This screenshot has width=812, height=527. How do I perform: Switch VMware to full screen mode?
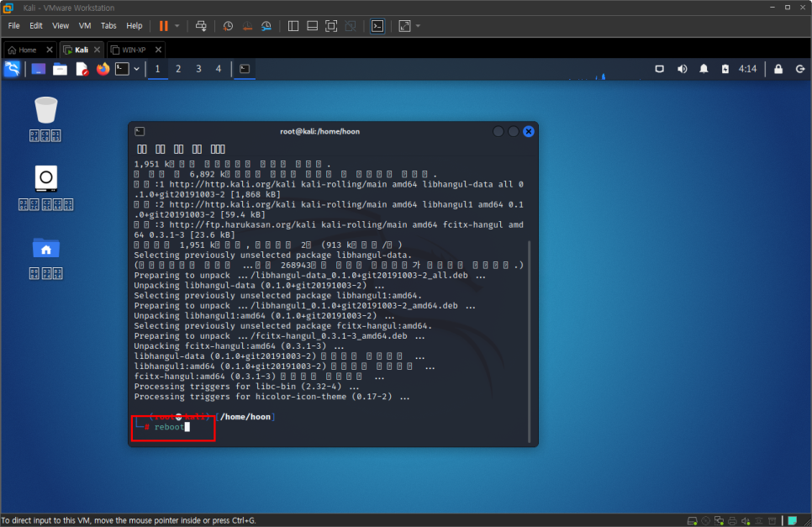pyautogui.click(x=331, y=26)
